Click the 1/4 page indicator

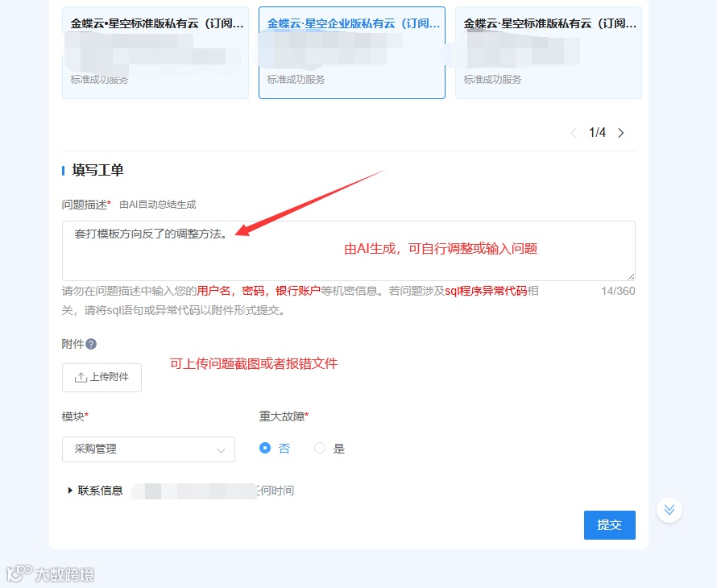(597, 133)
